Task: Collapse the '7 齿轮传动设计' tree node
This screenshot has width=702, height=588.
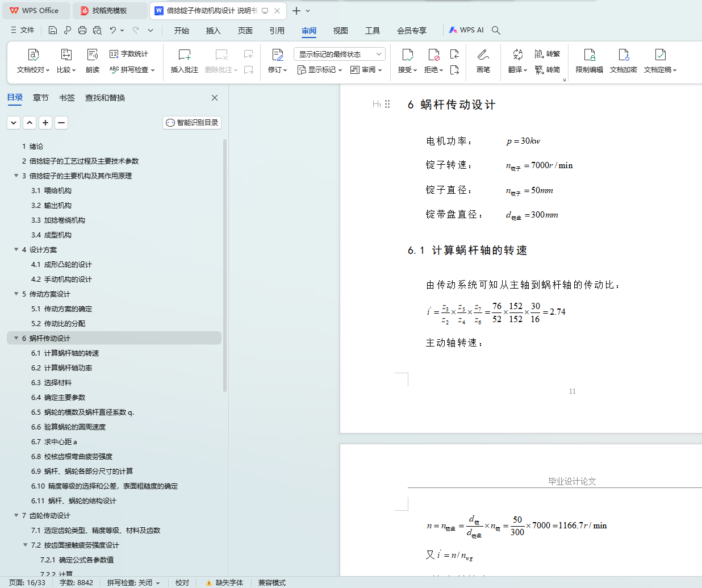Action: pyautogui.click(x=16, y=515)
